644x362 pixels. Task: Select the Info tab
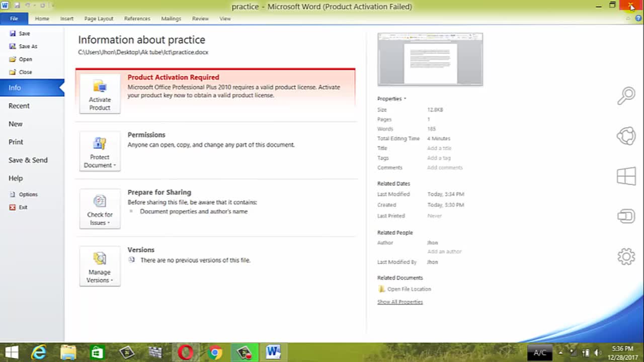(32, 87)
